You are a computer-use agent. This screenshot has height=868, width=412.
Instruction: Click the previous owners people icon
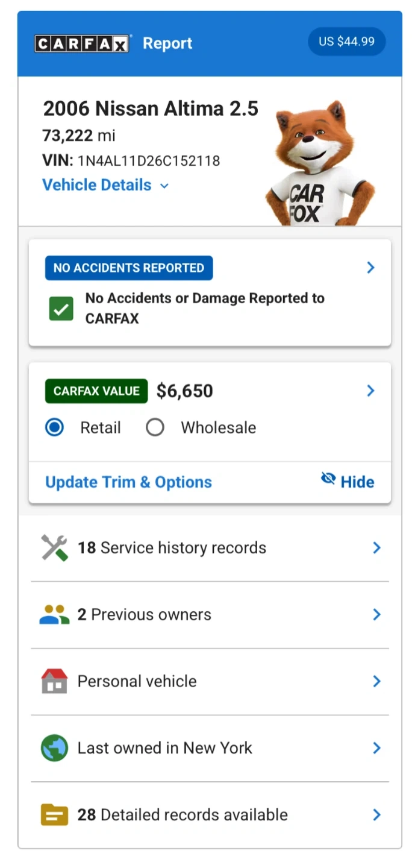pyautogui.click(x=54, y=615)
